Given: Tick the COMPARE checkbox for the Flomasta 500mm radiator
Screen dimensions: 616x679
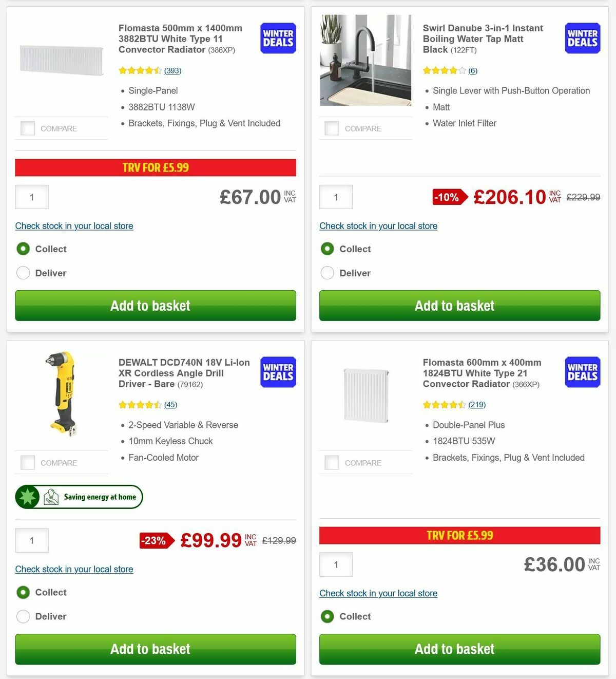Looking at the screenshot, I should (x=27, y=128).
